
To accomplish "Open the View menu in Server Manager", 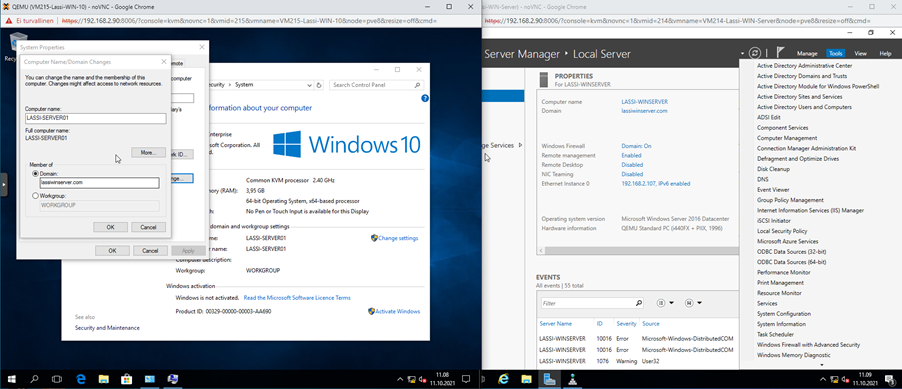I will pyautogui.click(x=860, y=54).
